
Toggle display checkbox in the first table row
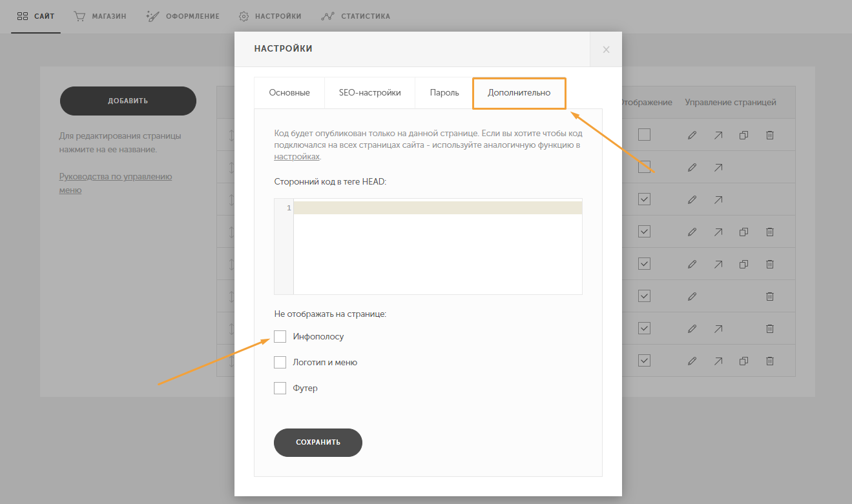coord(644,135)
